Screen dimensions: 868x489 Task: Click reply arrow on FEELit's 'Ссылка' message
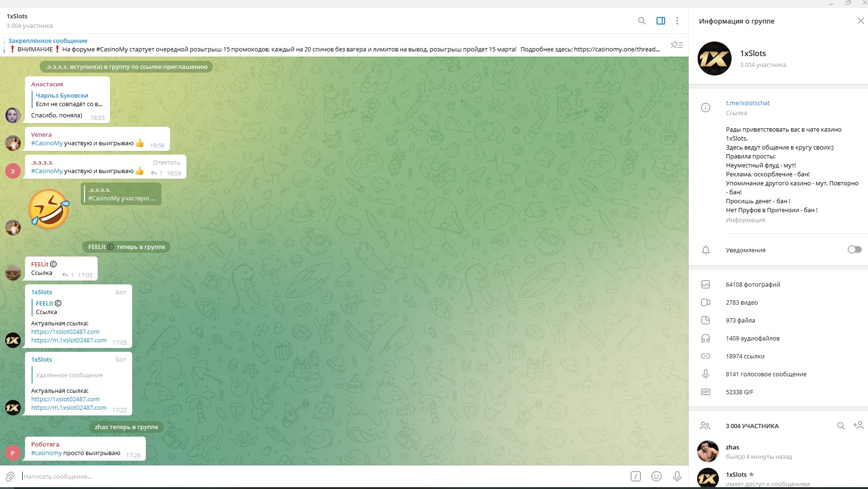point(65,275)
